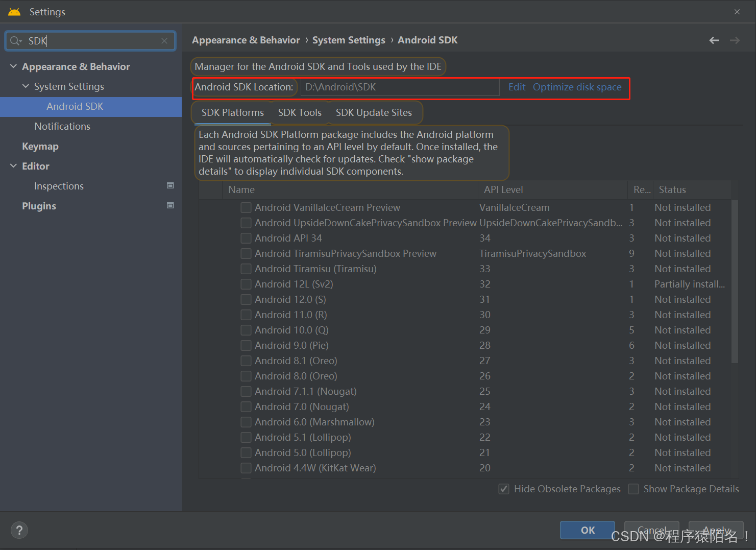Click API level 34 cell
Viewport: 756px width, 550px height.
(485, 238)
